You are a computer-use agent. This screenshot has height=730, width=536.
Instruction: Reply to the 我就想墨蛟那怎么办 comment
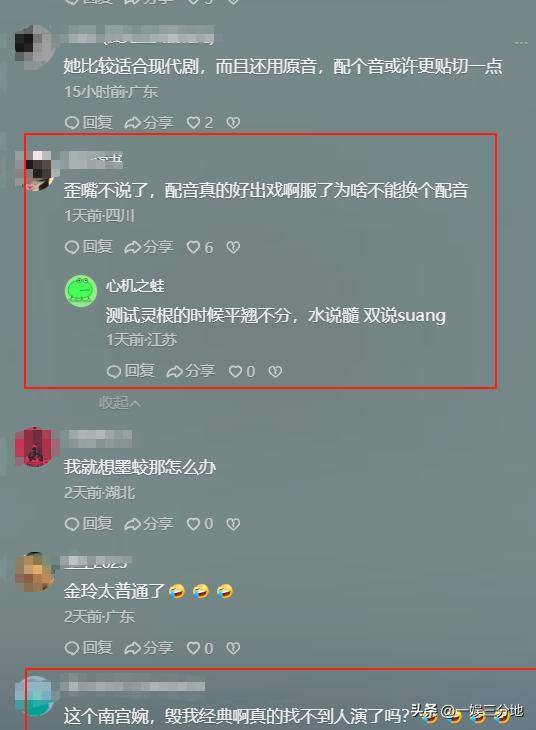click(x=88, y=524)
